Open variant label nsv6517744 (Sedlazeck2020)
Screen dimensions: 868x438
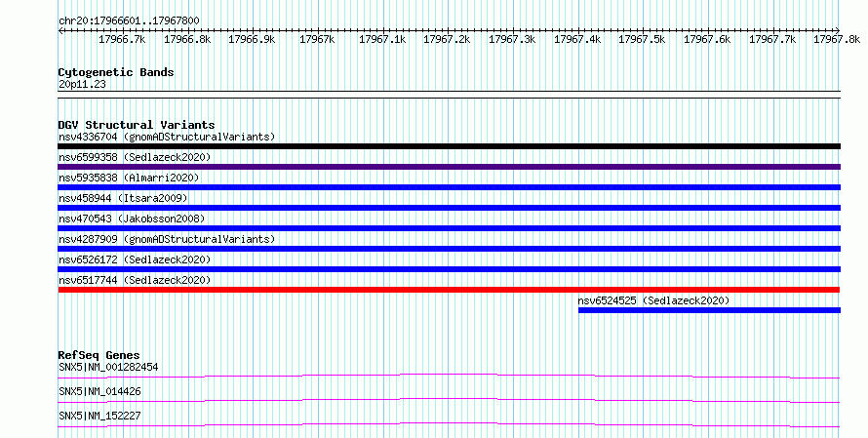tap(135, 280)
